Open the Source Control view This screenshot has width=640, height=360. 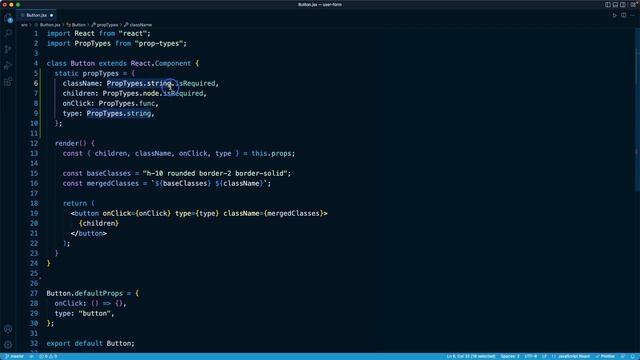[x=8, y=49]
